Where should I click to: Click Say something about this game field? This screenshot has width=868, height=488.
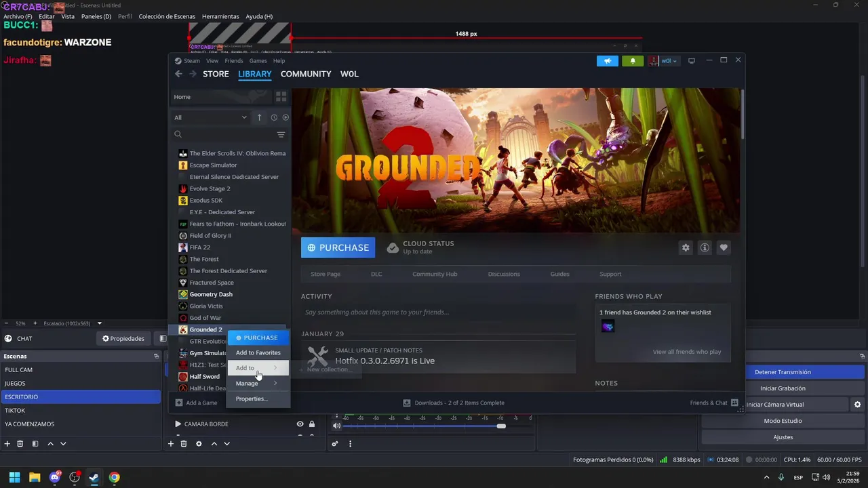coord(438,312)
